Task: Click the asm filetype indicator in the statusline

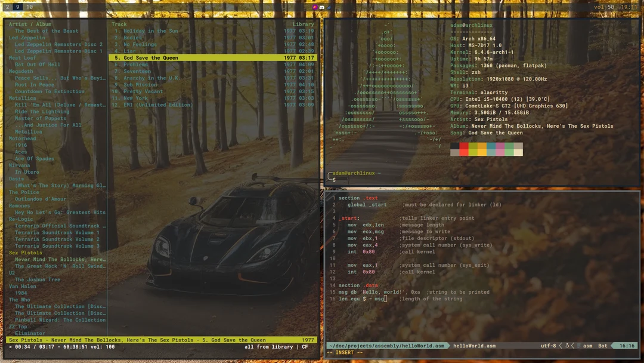Action: tap(586, 345)
